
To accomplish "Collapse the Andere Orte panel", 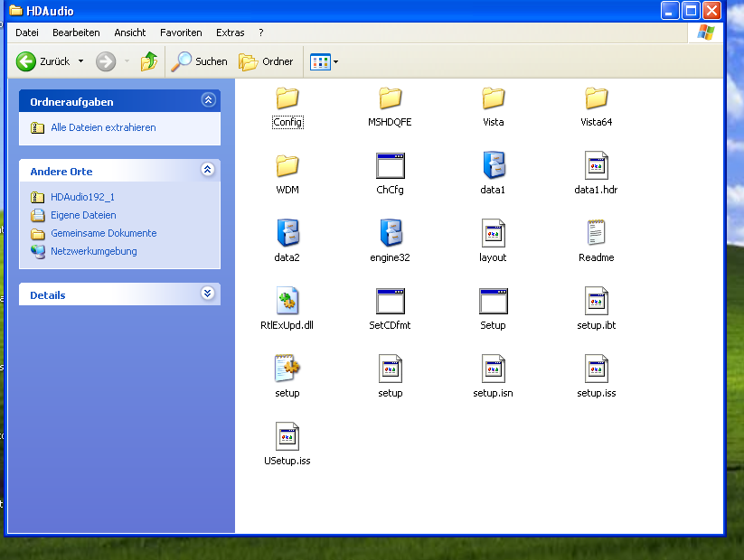I will pyautogui.click(x=207, y=169).
